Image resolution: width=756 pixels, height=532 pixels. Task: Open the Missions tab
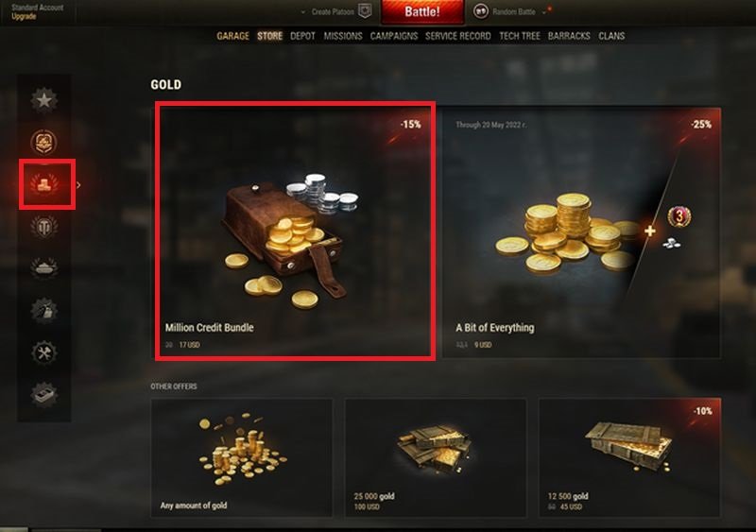(x=343, y=36)
